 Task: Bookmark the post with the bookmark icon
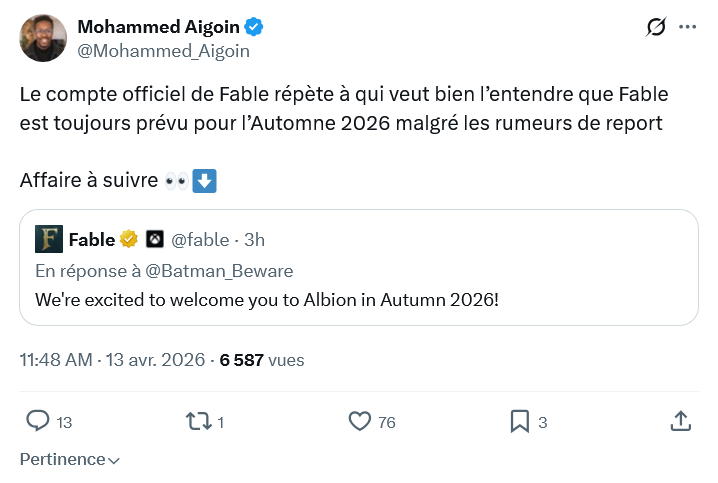click(519, 421)
